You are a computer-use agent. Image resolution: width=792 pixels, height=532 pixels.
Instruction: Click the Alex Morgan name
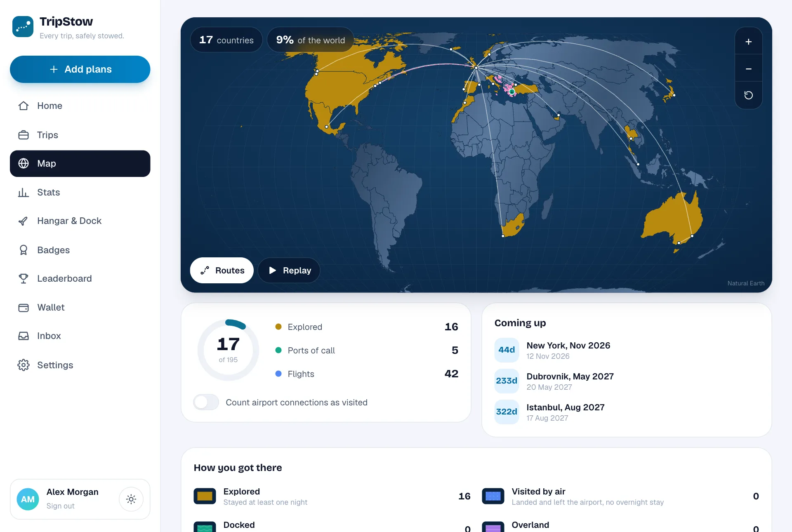[73, 492]
